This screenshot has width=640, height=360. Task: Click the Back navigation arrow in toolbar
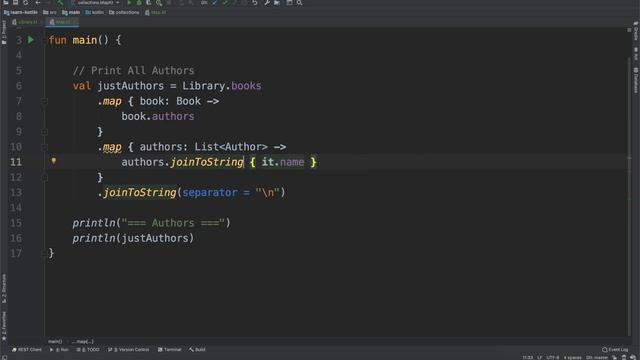[38, 3]
